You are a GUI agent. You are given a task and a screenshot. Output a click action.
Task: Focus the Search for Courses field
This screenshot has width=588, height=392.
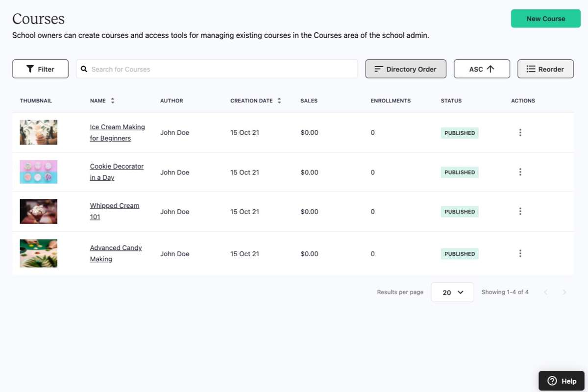click(217, 69)
